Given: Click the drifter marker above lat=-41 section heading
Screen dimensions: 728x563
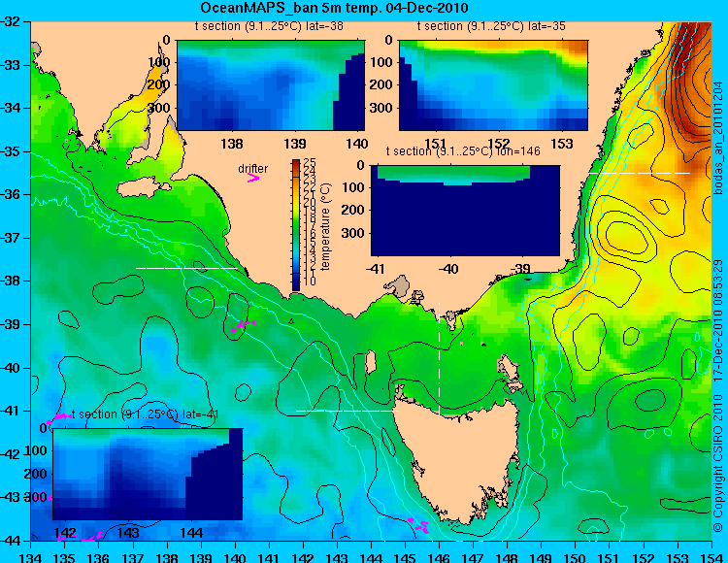Looking at the screenshot, I should 58,417.
